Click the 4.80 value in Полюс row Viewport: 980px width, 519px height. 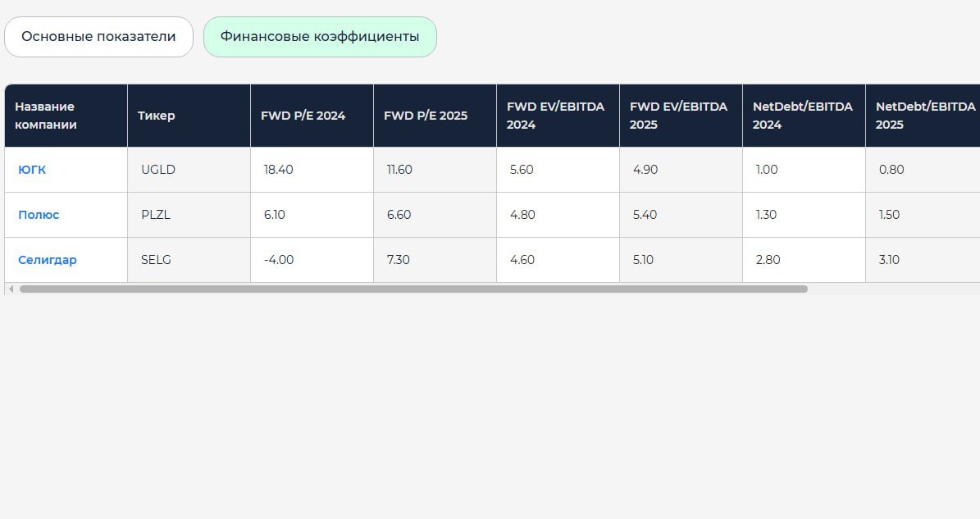coord(522,215)
